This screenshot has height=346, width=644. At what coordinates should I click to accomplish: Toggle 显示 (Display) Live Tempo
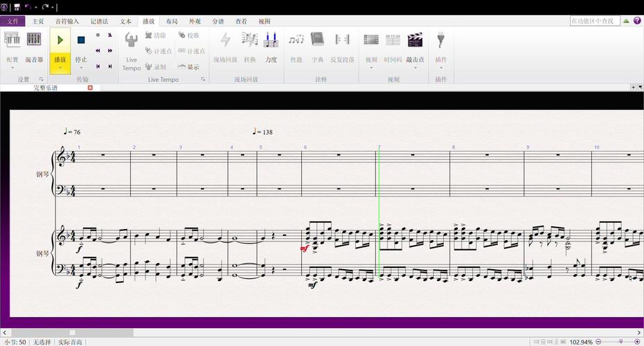pos(188,66)
